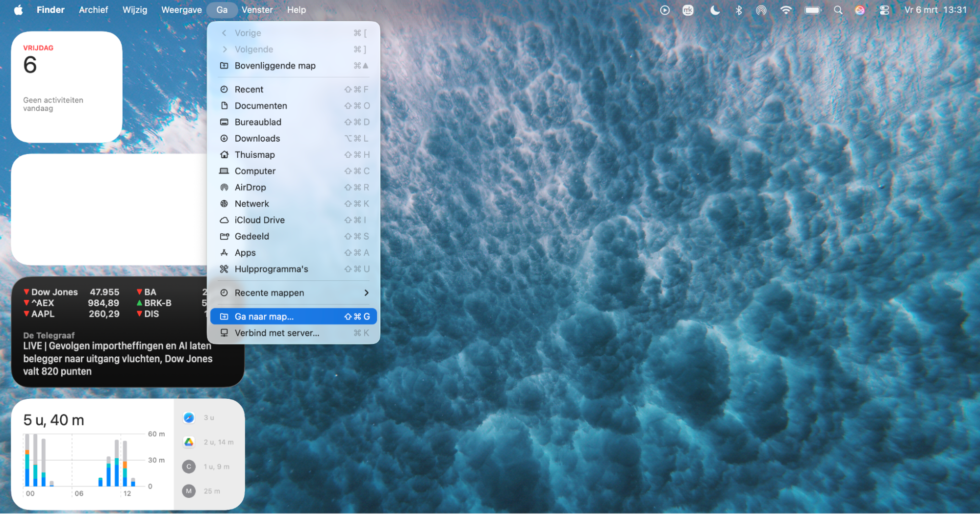Viewport: 980px width, 514px height.
Task: Open the Venster menu
Action: (257, 10)
